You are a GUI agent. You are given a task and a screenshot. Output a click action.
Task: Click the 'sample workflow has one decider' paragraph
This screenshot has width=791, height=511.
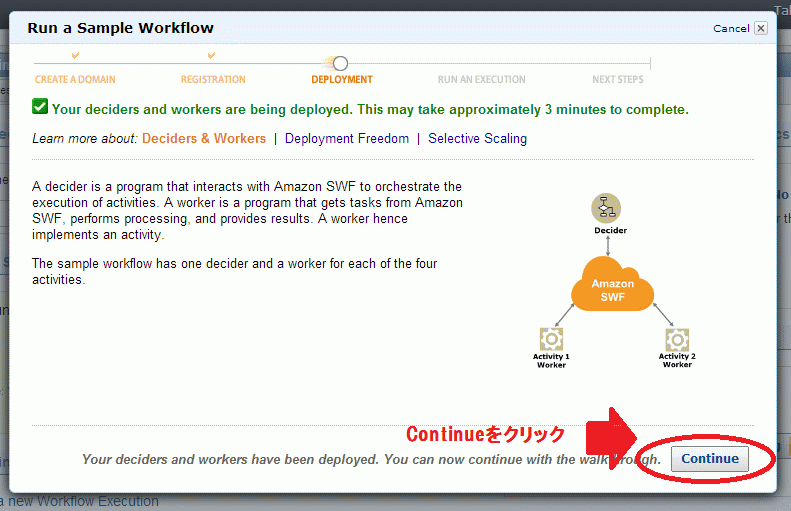(x=235, y=271)
